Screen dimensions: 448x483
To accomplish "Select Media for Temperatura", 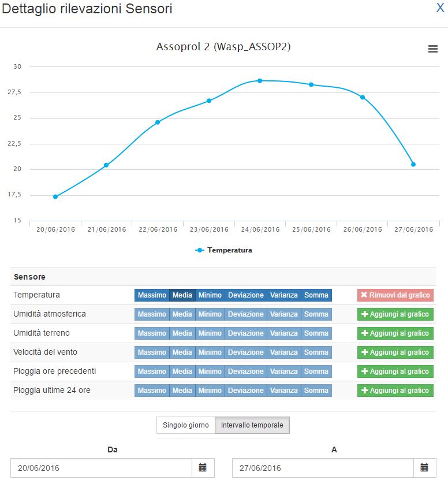I will pos(182,295).
